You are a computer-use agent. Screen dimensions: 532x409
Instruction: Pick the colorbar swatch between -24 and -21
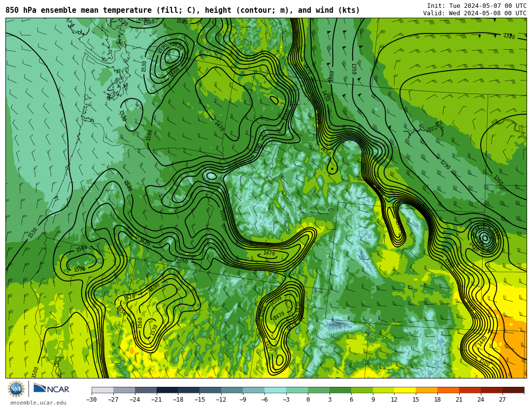[146, 390]
